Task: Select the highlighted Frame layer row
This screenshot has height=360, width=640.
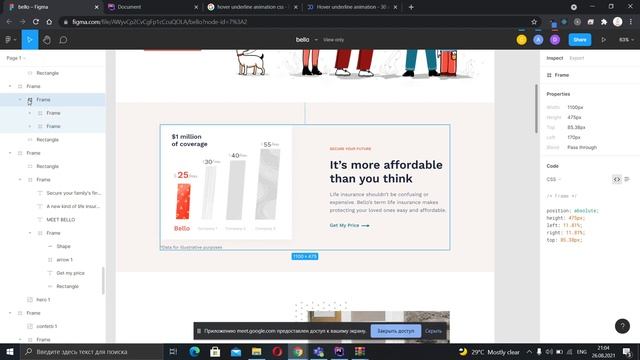Action: tap(53, 100)
